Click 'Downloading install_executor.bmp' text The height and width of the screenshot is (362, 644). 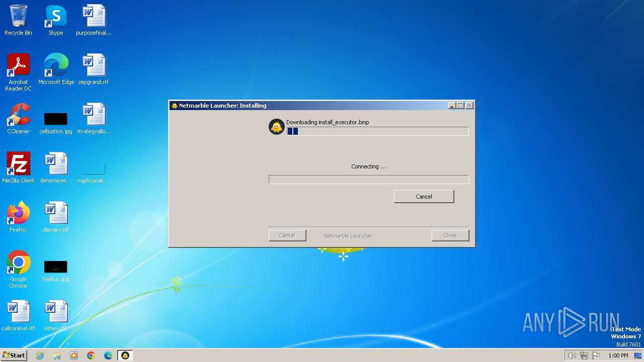pyautogui.click(x=328, y=122)
